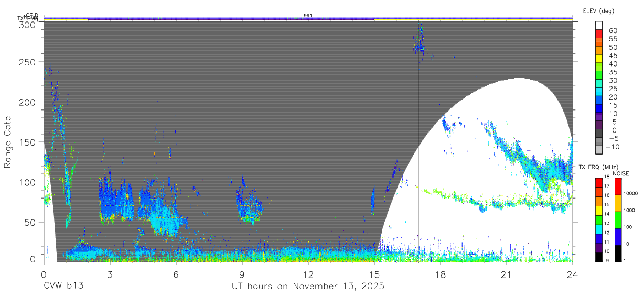Click the '1000' noise tick label
This screenshot has width=644, height=297.
[630, 210]
